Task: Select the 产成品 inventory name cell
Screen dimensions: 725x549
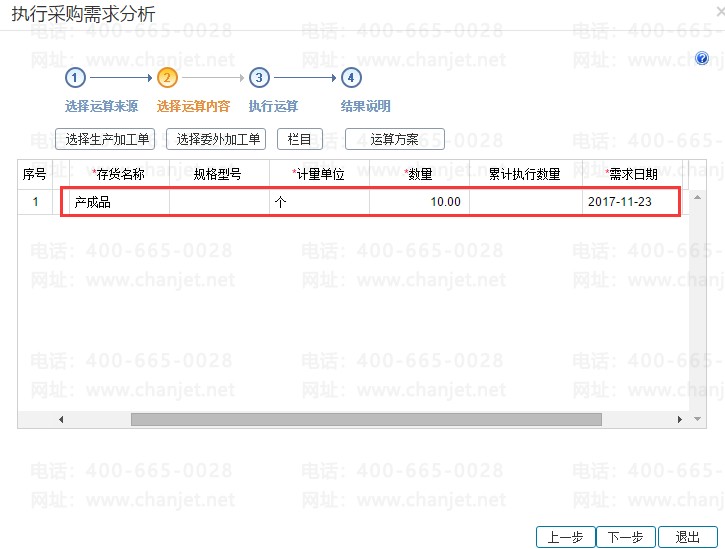Action: 119,202
